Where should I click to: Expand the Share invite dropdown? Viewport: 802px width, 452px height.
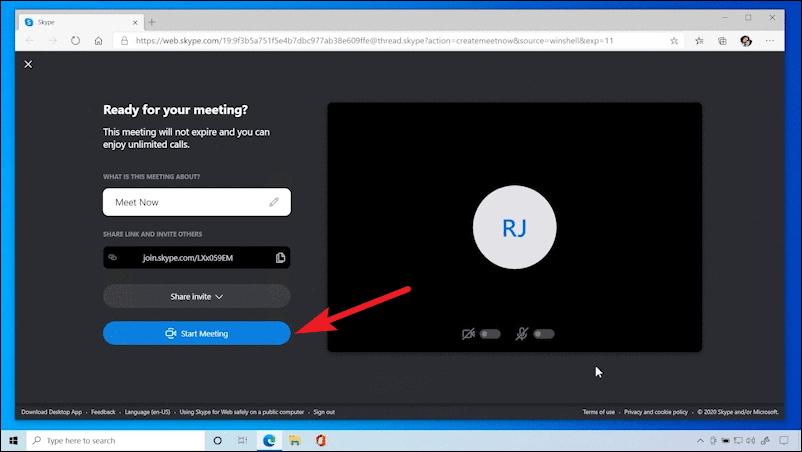197,297
